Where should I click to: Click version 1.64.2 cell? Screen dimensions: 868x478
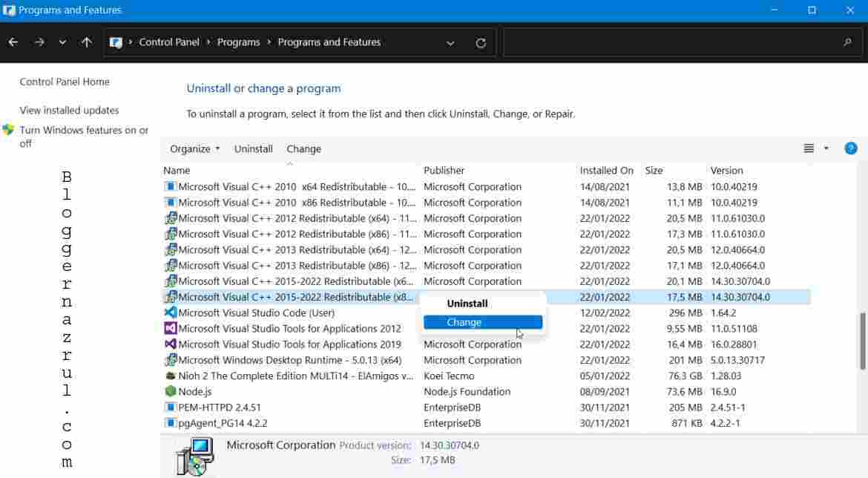click(723, 313)
